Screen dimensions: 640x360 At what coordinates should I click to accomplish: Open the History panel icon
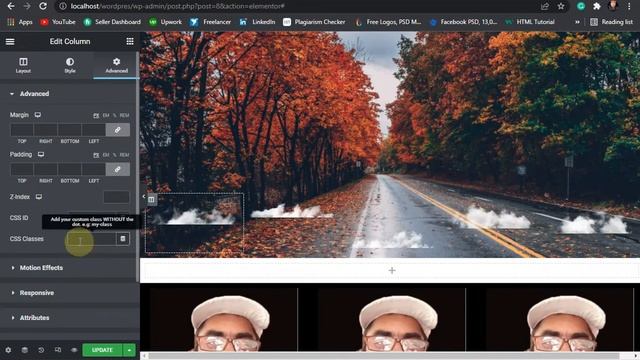click(x=41, y=350)
